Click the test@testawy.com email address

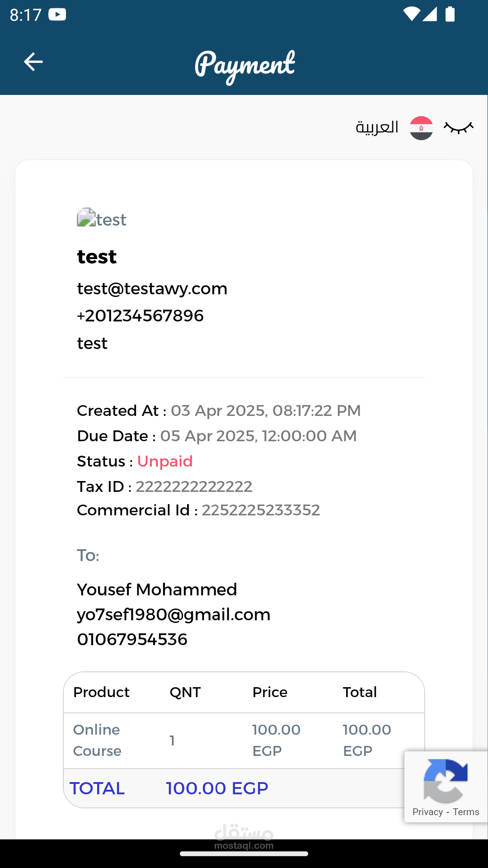point(152,289)
